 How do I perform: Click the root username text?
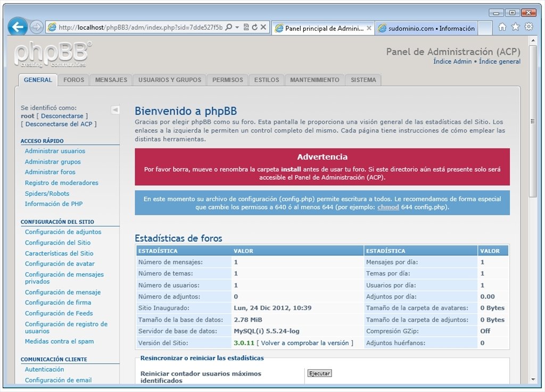pyautogui.click(x=28, y=116)
